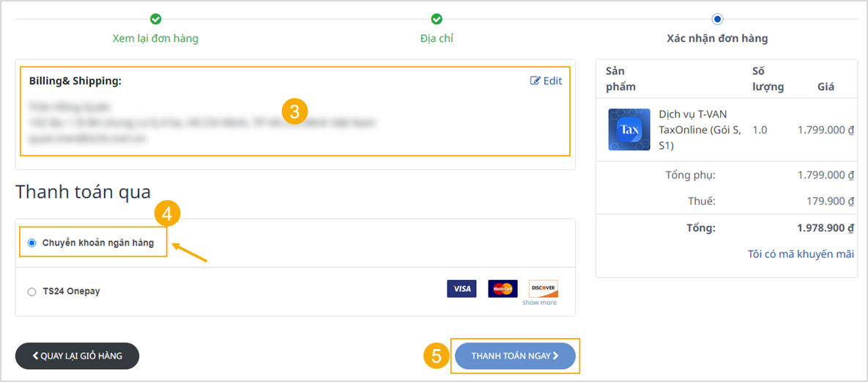The height and width of the screenshot is (382, 868).
Task: Click the TaxOnline product thumbnail
Action: pyautogui.click(x=629, y=130)
